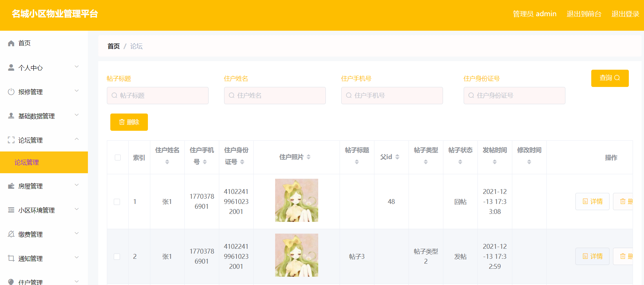
Task: Check the checkbox for row 2
Action: 117,257
